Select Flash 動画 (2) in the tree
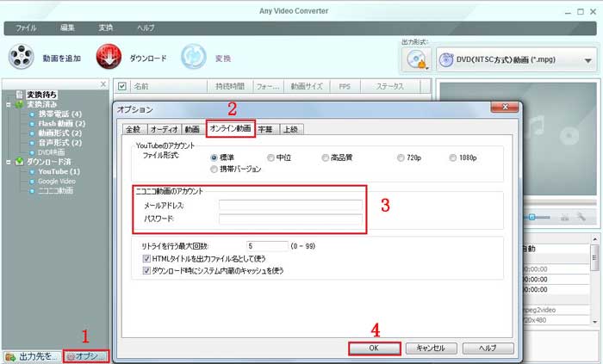Screen dimensions: 603x364 coord(61,124)
